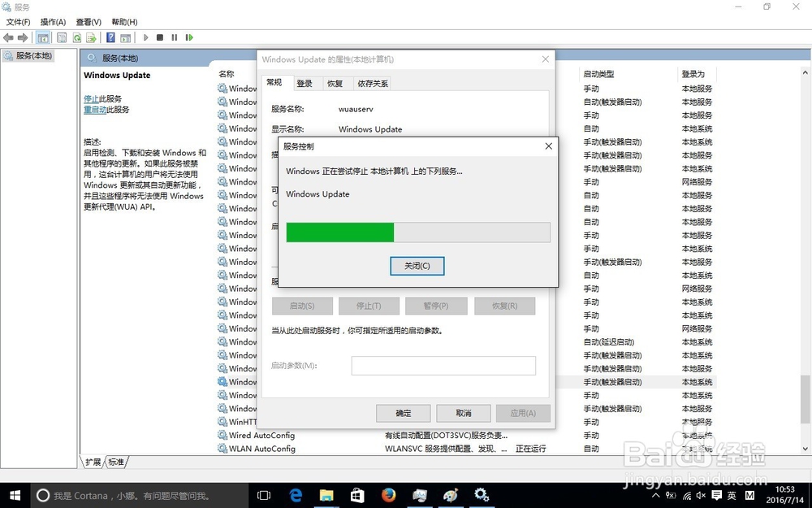This screenshot has height=508, width=812.
Task: Click the Stop Service toolbar icon
Action: tap(160, 37)
